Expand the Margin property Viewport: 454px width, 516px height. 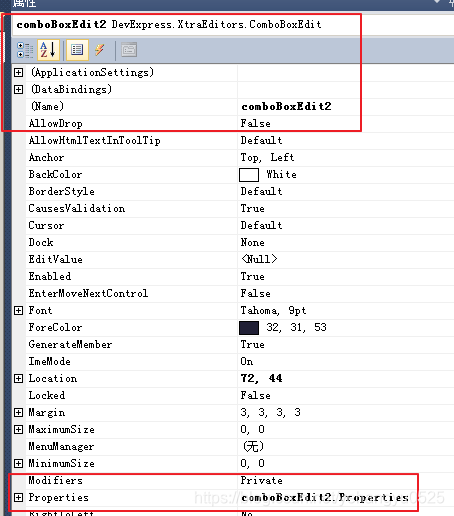(x=19, y=412)
